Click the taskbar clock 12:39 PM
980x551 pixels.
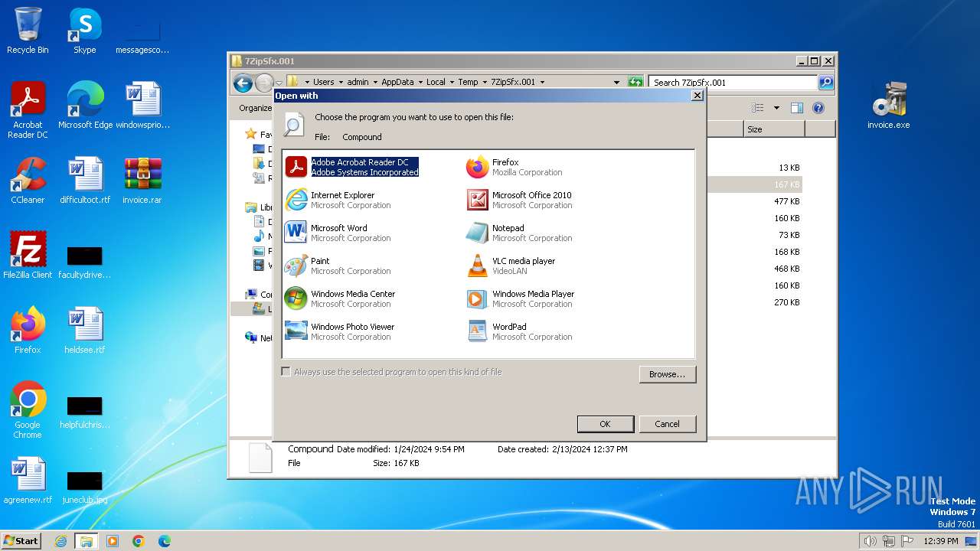940,541
